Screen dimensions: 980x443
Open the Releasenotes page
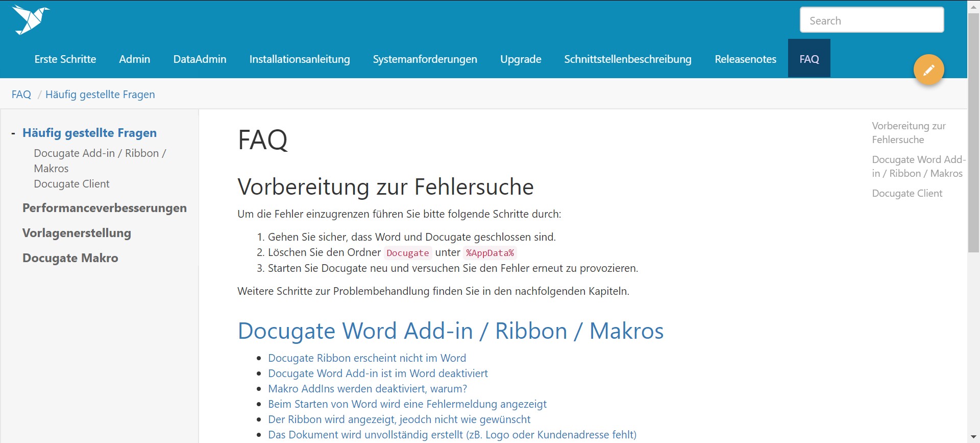[745, 59]
